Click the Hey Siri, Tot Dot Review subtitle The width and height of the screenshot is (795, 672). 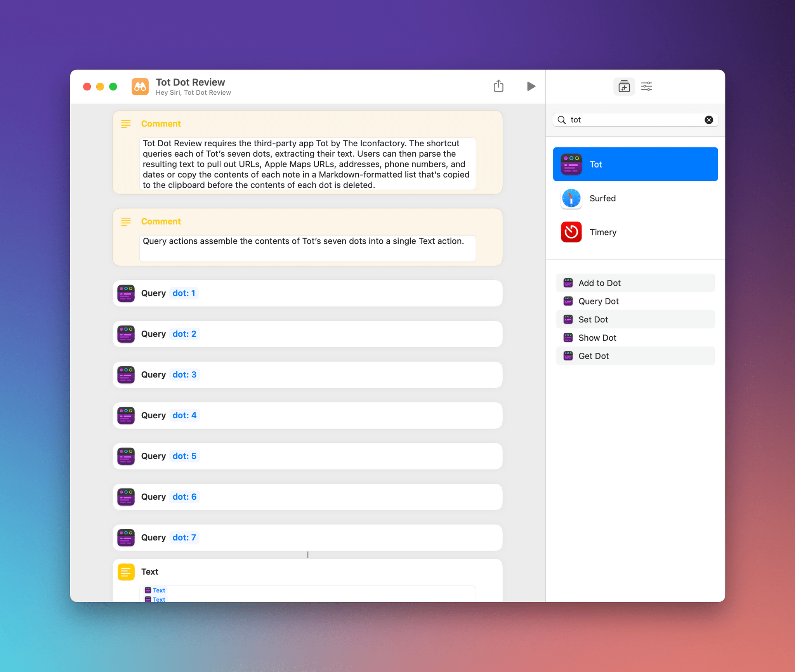pos(193,93)
